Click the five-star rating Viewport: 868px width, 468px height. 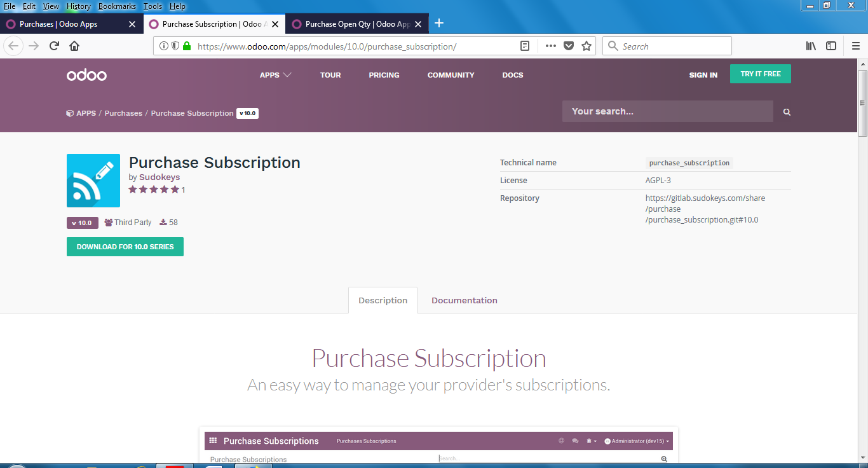pyautogui.click(x=154, y=189)
